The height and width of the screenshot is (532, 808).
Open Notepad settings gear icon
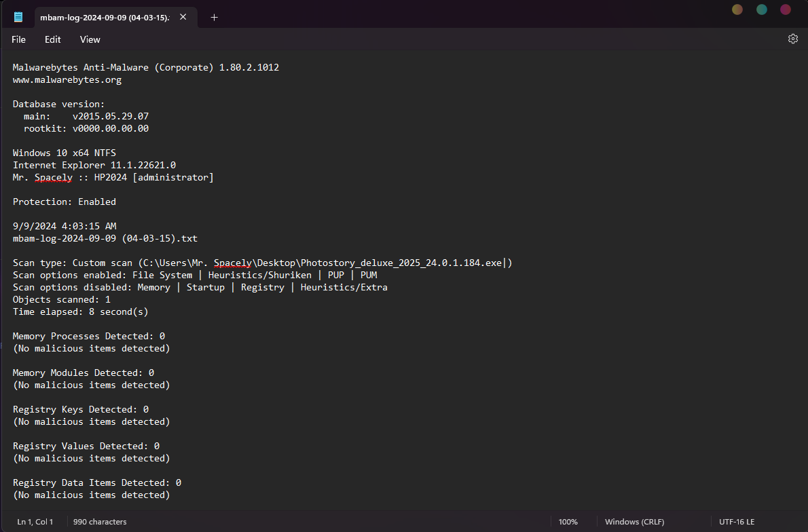pos(792,39)
